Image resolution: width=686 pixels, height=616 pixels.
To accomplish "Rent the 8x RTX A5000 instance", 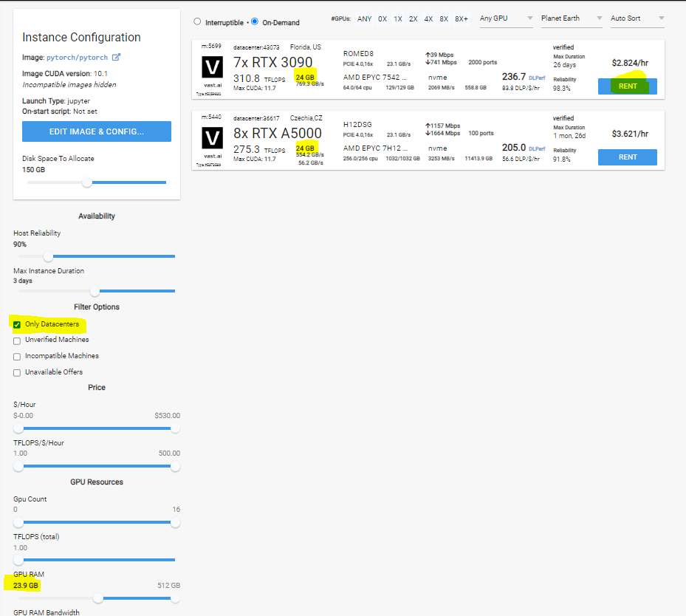I will click(x=628, y=157).
